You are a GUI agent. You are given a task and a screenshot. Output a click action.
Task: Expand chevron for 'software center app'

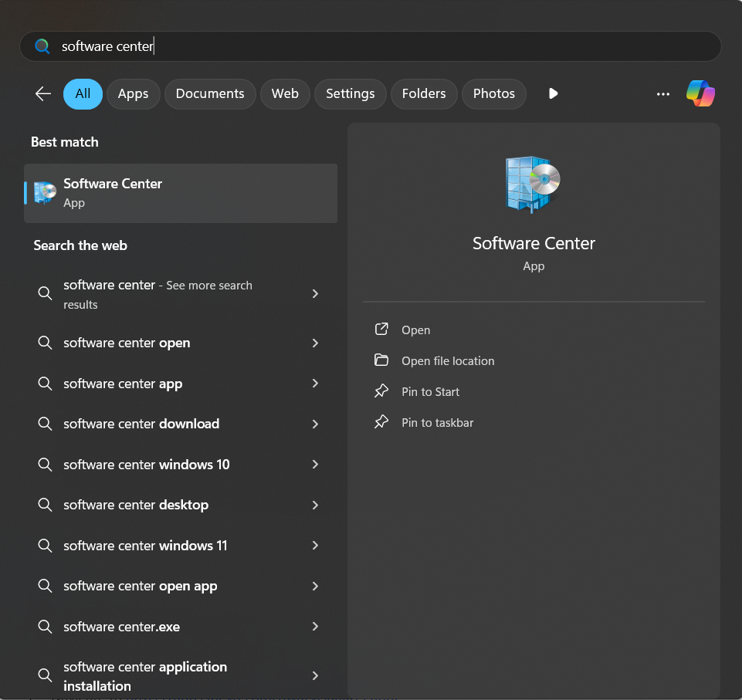point(315,383)
